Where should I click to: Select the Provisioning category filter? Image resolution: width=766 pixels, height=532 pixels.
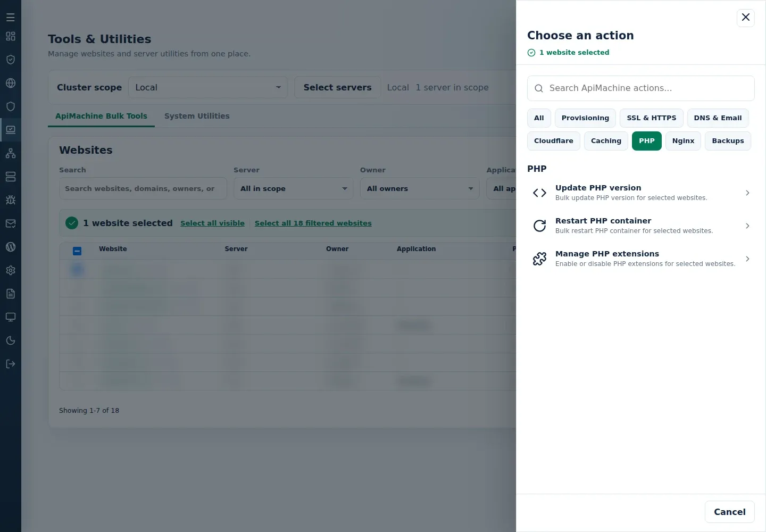click(585, 118)
